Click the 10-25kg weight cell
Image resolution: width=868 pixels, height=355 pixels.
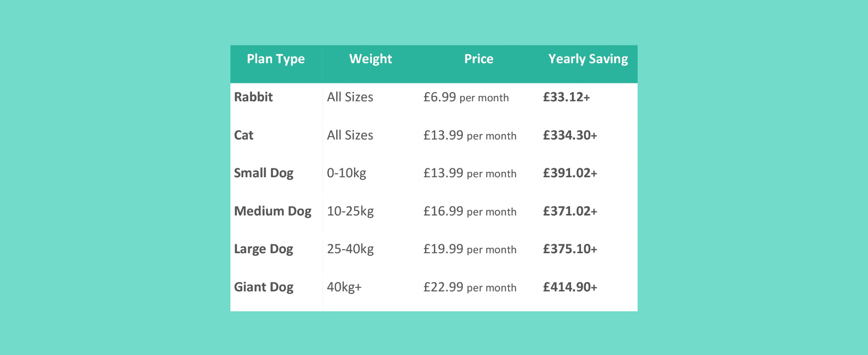350,212
